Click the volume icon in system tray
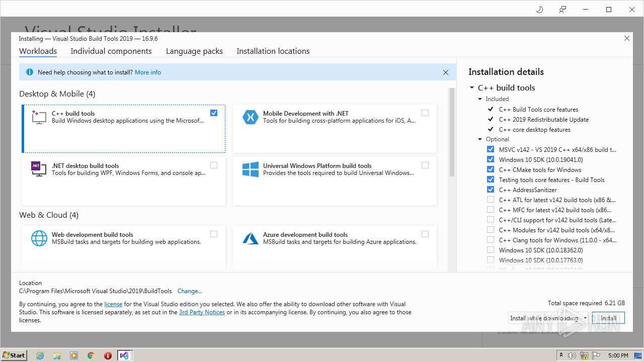The width and height of the screenshot is (644, 362). (x=573, y=355)
